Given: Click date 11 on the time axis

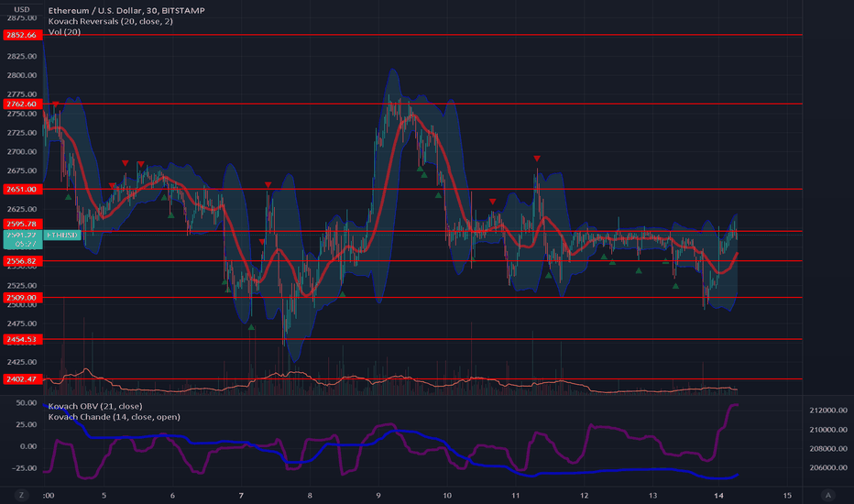Looking at the screenshot, I should pos(516,495).
